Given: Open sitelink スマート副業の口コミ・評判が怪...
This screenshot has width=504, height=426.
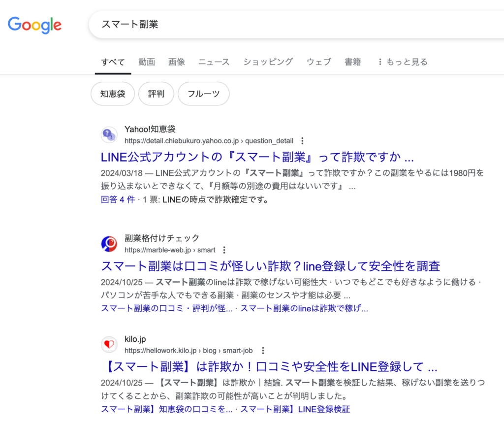Looking at the screenshot, I should (x=166, y=309).
